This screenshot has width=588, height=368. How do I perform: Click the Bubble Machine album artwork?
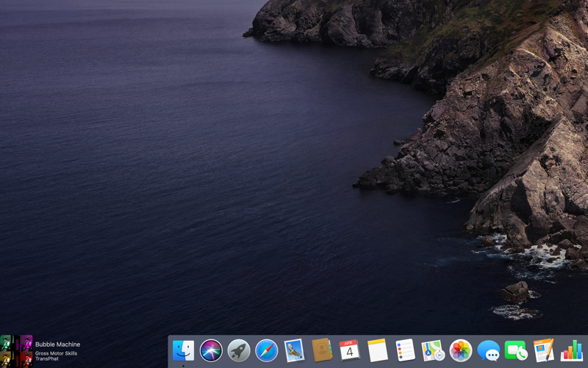(16, 350)
